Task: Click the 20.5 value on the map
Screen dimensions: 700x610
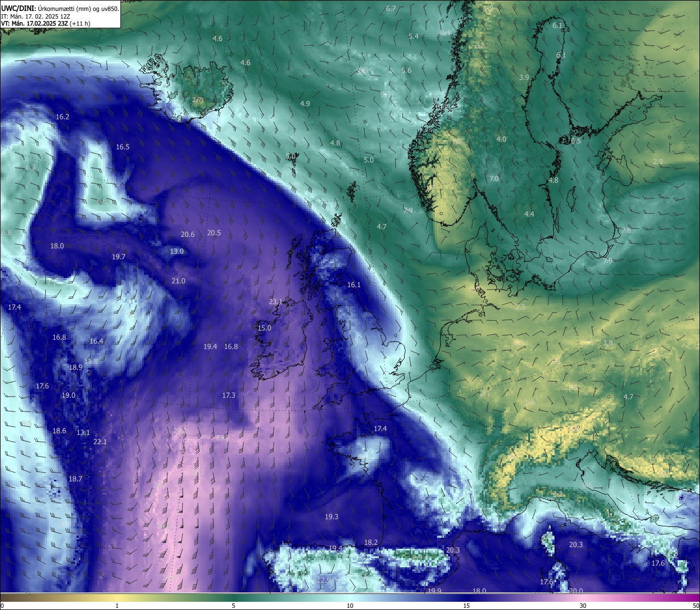Action: [x=214, y=233]
